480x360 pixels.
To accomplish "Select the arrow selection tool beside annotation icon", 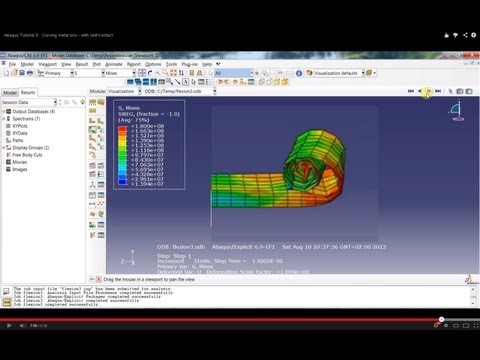I will click(x=193, y=82).
